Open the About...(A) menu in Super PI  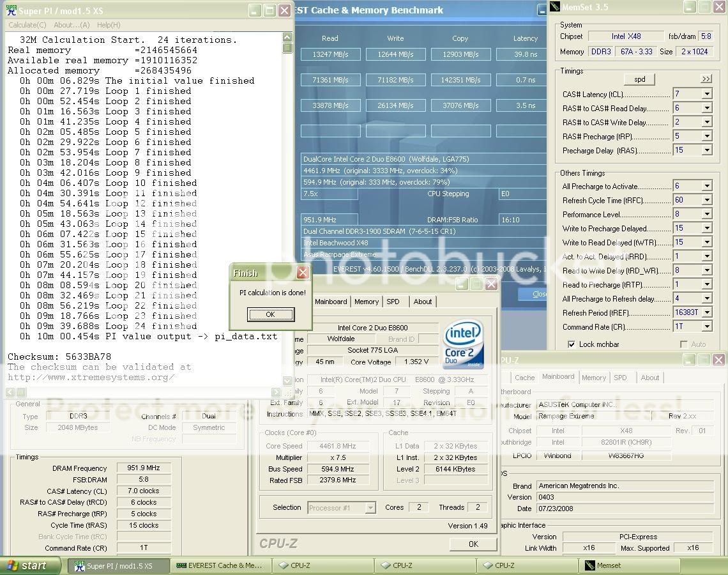tap(72, 25)
